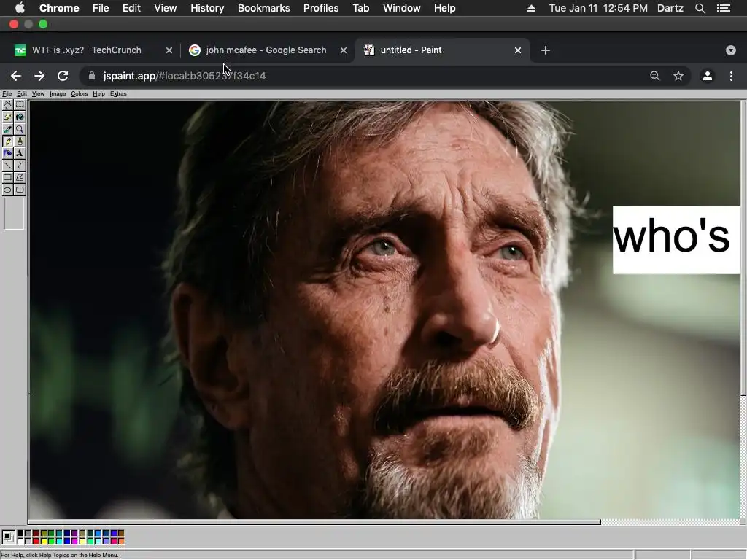The image size is (747, 560).
Task: Pick the yellow color swatch
Action: point(44,542)
